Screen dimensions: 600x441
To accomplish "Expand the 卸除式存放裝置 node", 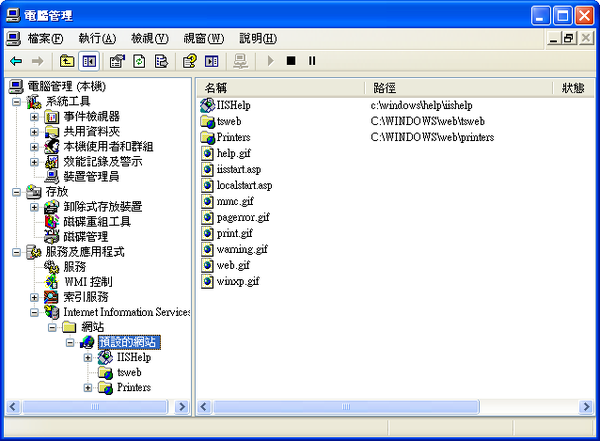I will pos(34,207).
